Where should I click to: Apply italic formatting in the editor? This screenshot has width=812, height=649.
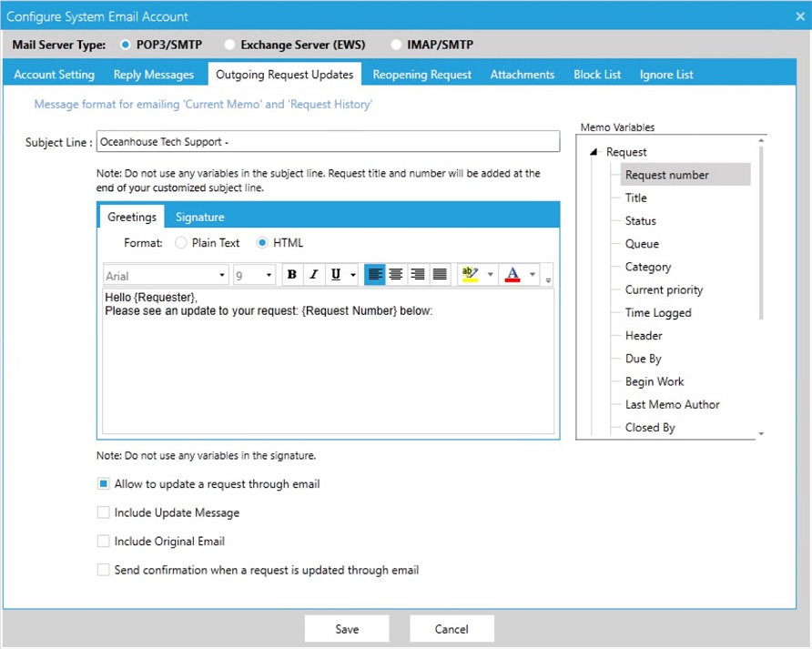(x=313, y=274)
